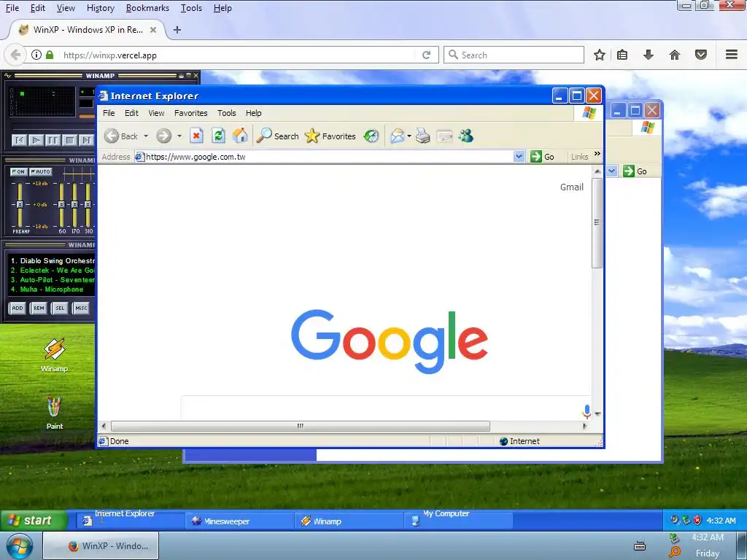Click Winamp playlist MISC button

pos(81,308)
